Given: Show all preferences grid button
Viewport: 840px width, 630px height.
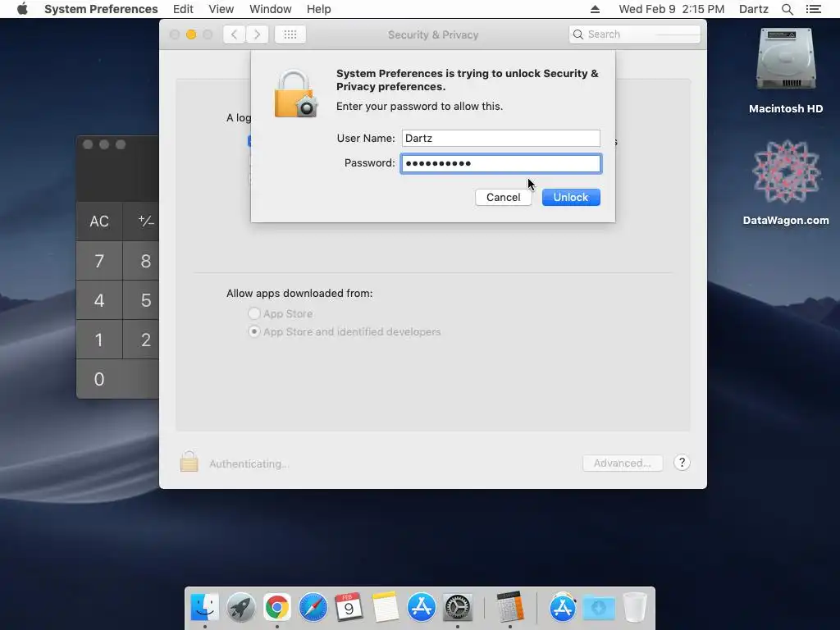Looking at the screenshot, I should coord(290,34).
